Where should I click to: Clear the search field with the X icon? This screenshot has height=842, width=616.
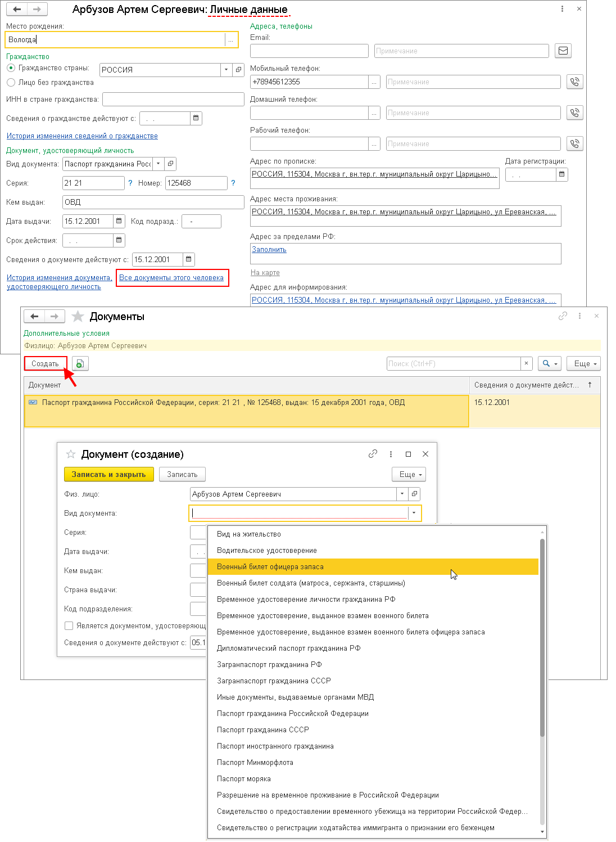tap(526, 364)
